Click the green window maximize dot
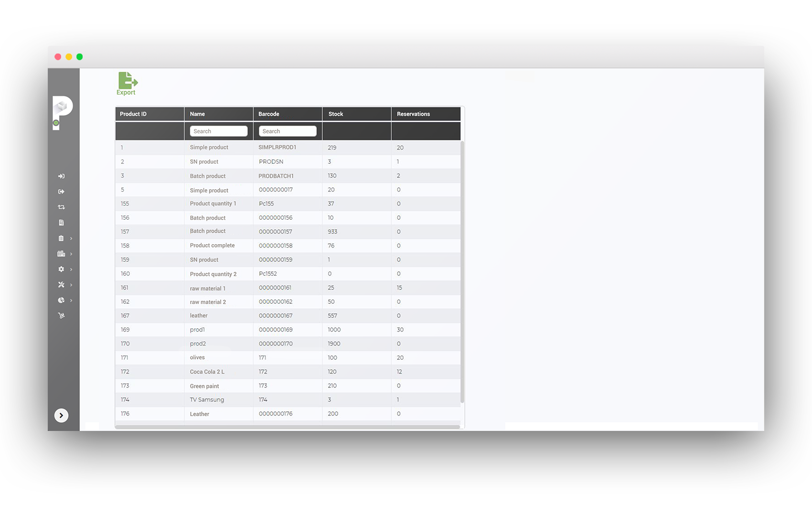Viewport: 812px width, 505px height. [x=80, y=57]
